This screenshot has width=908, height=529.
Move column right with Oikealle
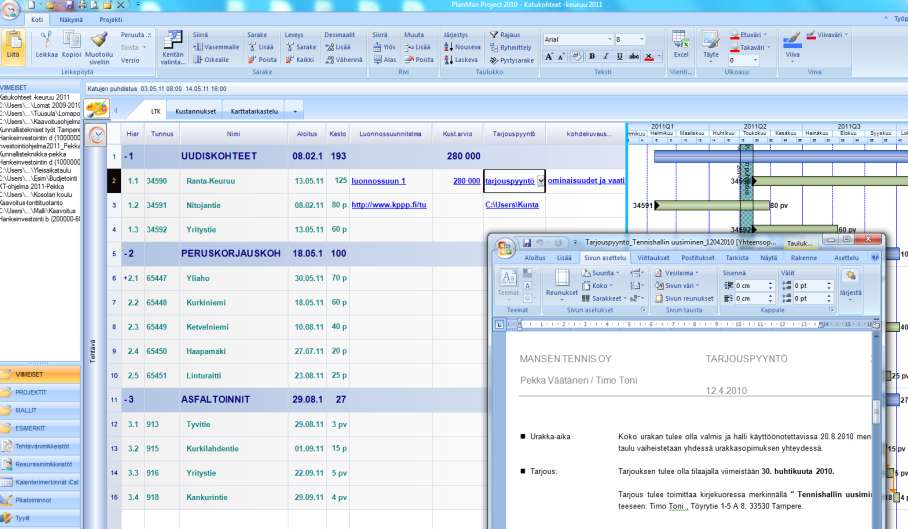[x=211, y=60]
